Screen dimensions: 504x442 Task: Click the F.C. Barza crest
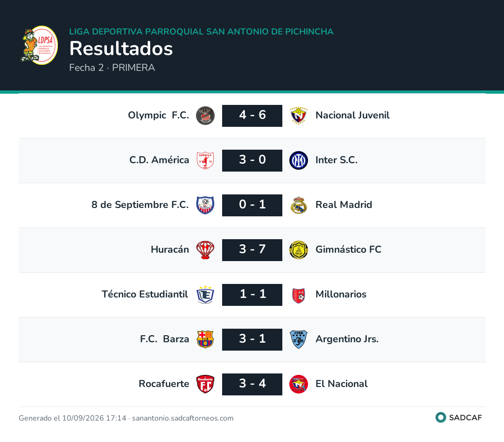tap(205, 339)
